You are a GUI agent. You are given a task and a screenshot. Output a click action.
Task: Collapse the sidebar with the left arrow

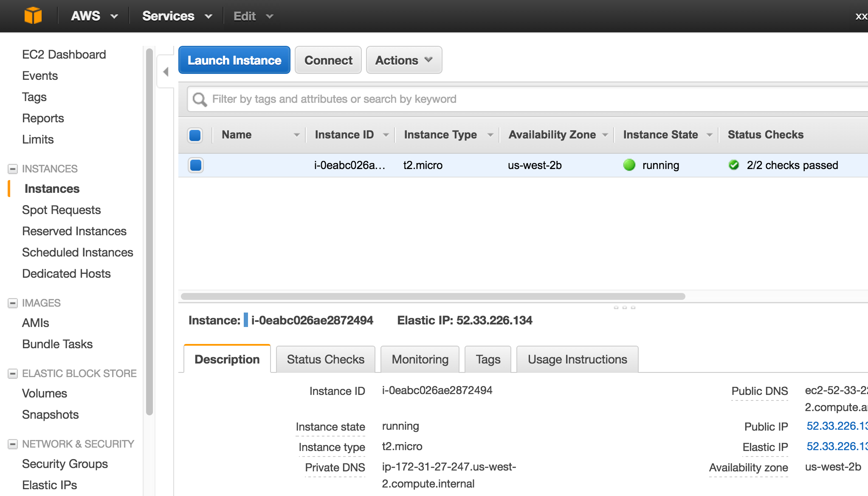166,72
